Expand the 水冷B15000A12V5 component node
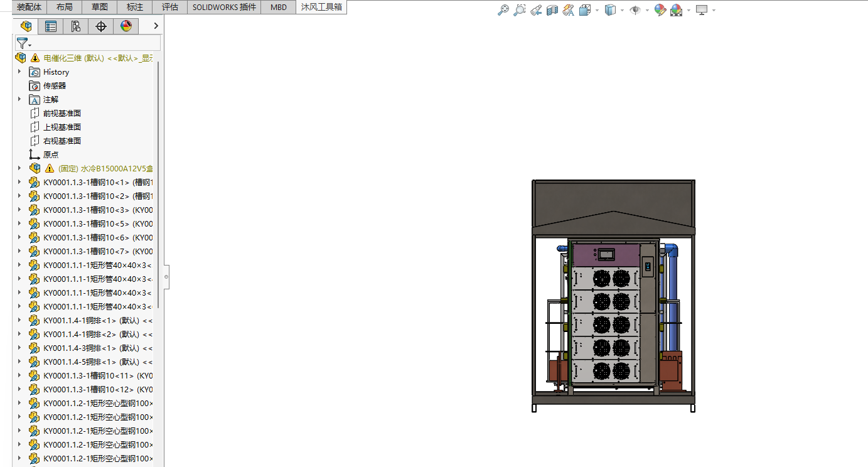 click(19, 168)
